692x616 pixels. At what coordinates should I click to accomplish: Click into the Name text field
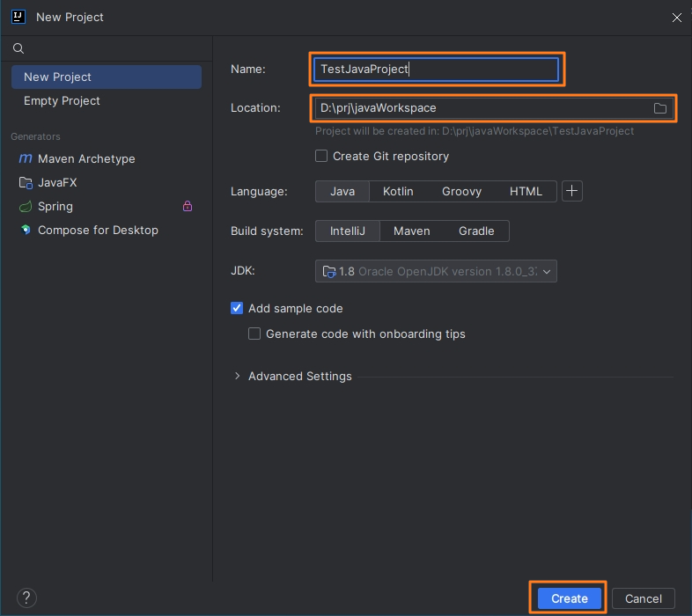(436, 70)
